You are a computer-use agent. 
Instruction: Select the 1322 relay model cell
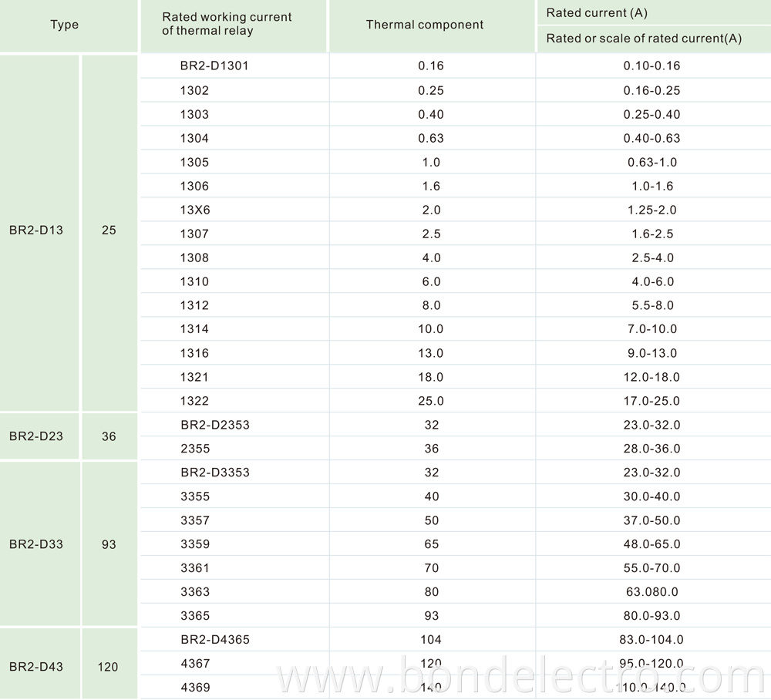(194, 401)
